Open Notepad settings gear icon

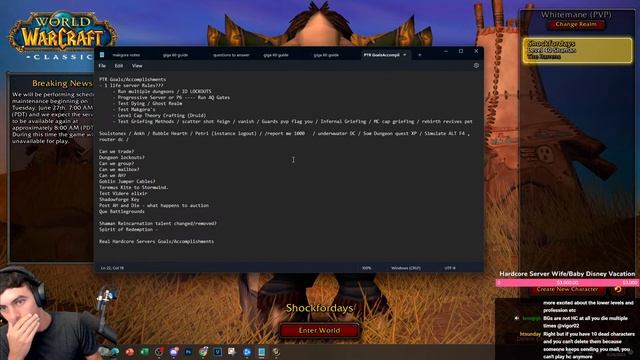[x=476, y=66]
